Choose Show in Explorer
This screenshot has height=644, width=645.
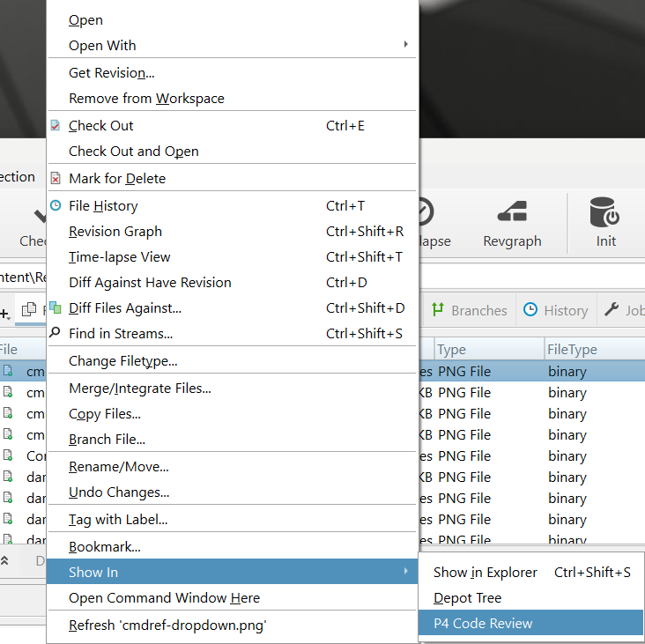486,573
